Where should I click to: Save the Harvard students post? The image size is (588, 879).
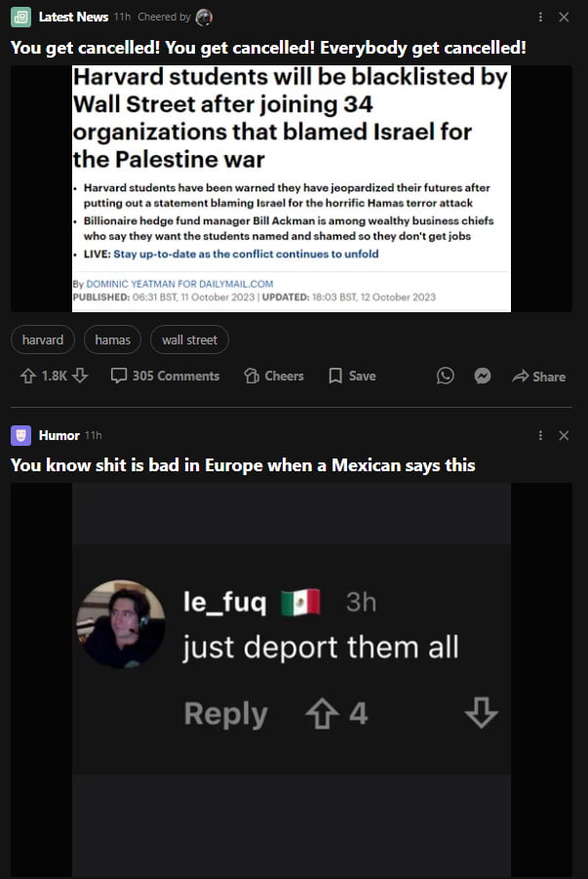click(x=352, y=376)
